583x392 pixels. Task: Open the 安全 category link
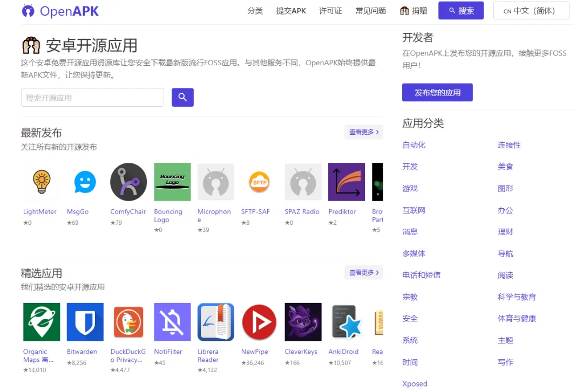(x=410, y=319)
